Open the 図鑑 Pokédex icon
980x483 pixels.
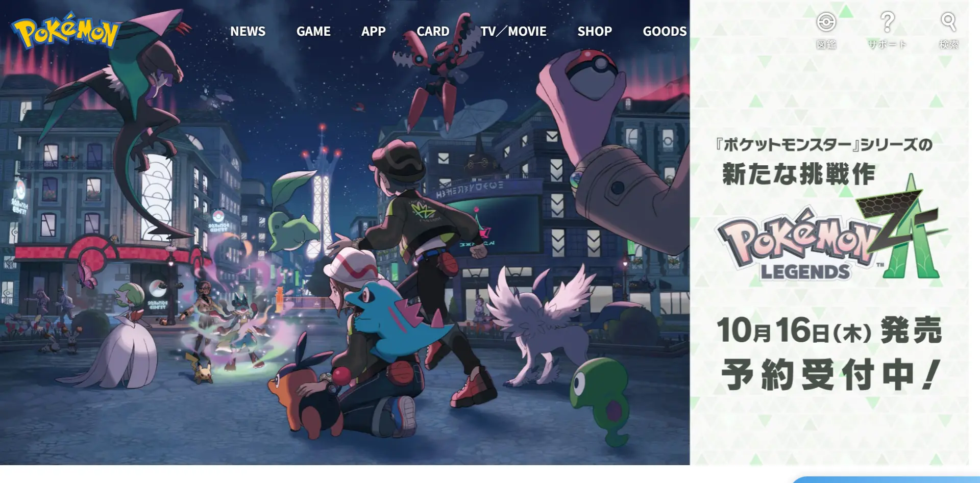click(826, 31)
